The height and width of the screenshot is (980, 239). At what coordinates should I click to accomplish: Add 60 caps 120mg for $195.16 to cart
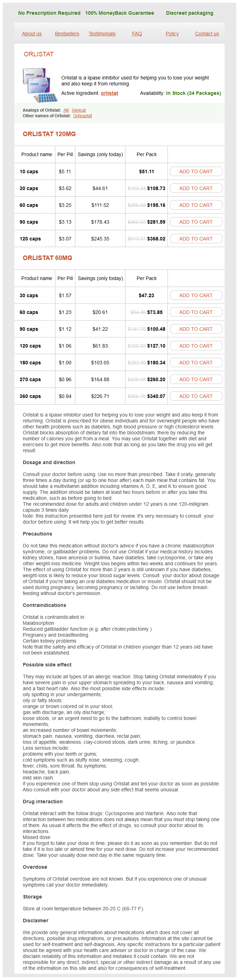(196, 205)
